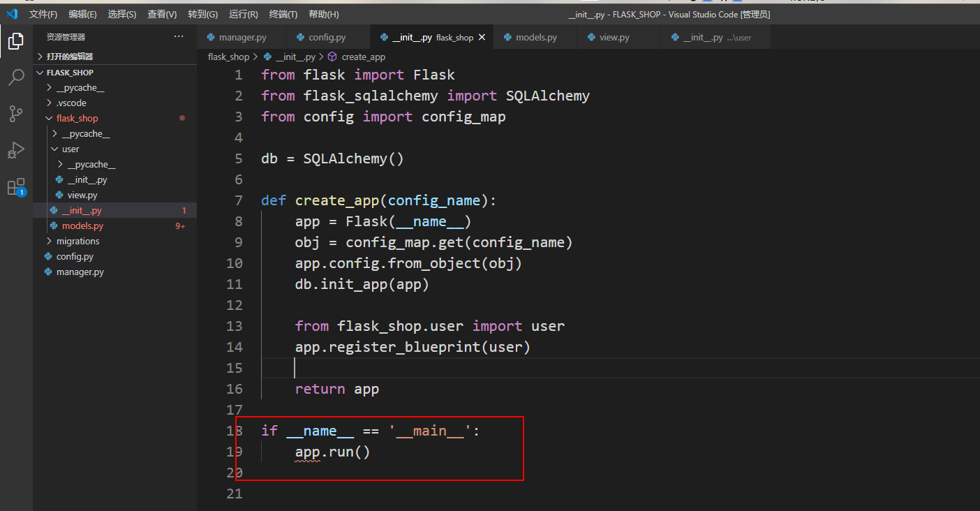Open the 帮助(H) menu
The width and height of the screenshot is (980, 511).
pyautogui.click(x=323, y=14)
